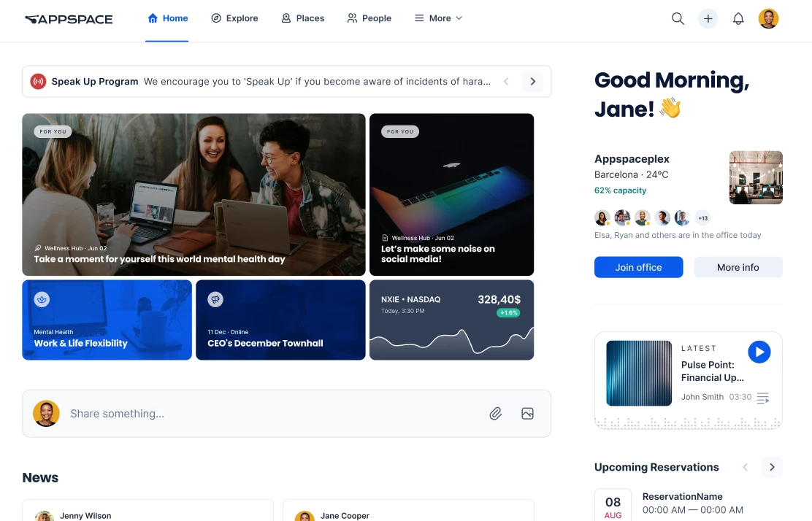Open the ReservationName entry

click(x=693, y=503)
